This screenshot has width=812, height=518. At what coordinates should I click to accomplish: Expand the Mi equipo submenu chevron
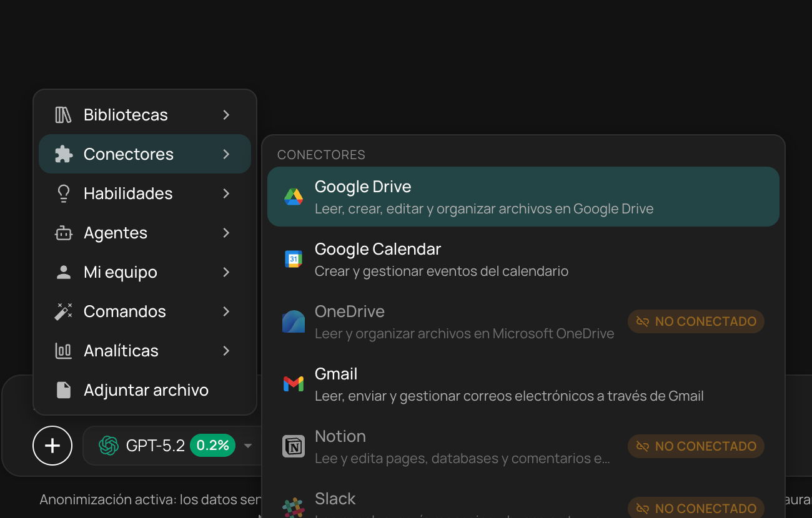coord(226,272)
